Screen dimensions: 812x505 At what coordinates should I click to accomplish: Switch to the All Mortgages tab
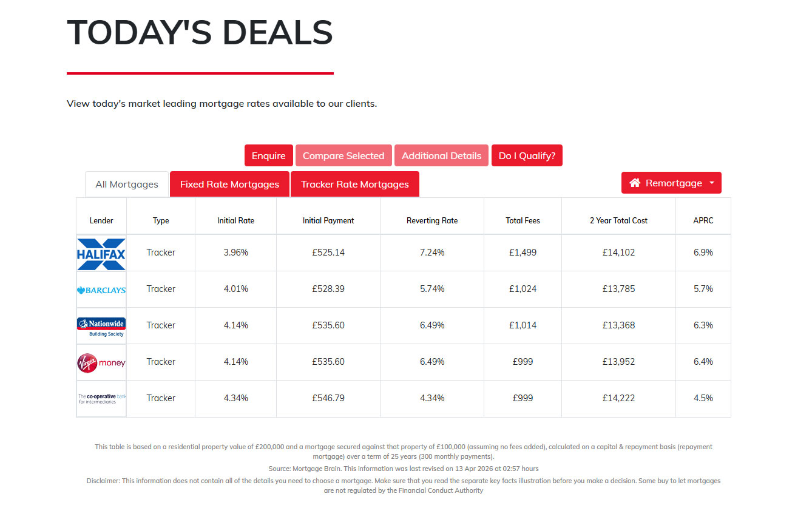[127, 185]
